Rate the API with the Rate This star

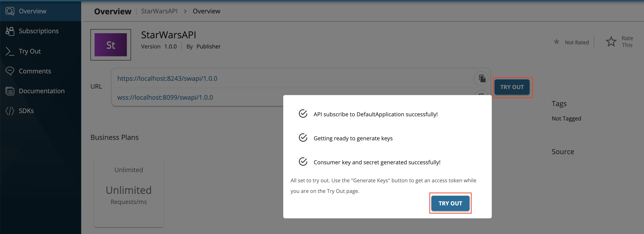coord(611,41)
